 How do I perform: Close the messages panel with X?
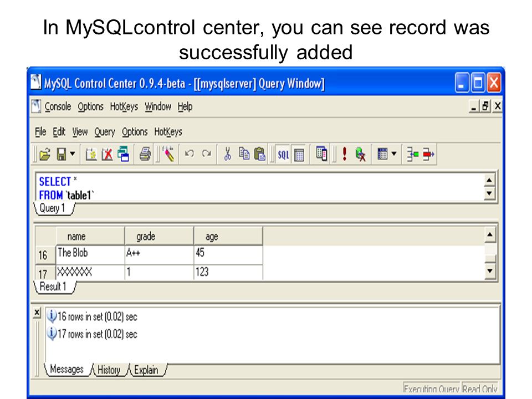tap(37, 313)
